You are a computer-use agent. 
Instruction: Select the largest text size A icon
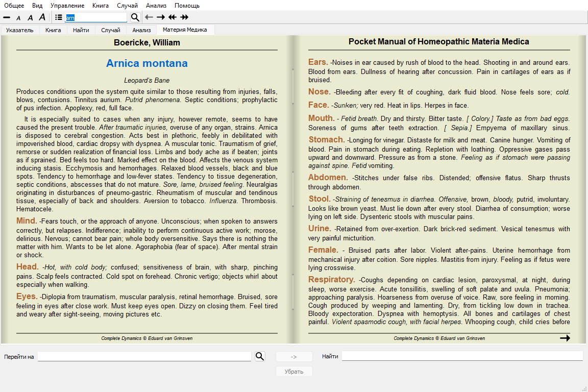point(42,17)
